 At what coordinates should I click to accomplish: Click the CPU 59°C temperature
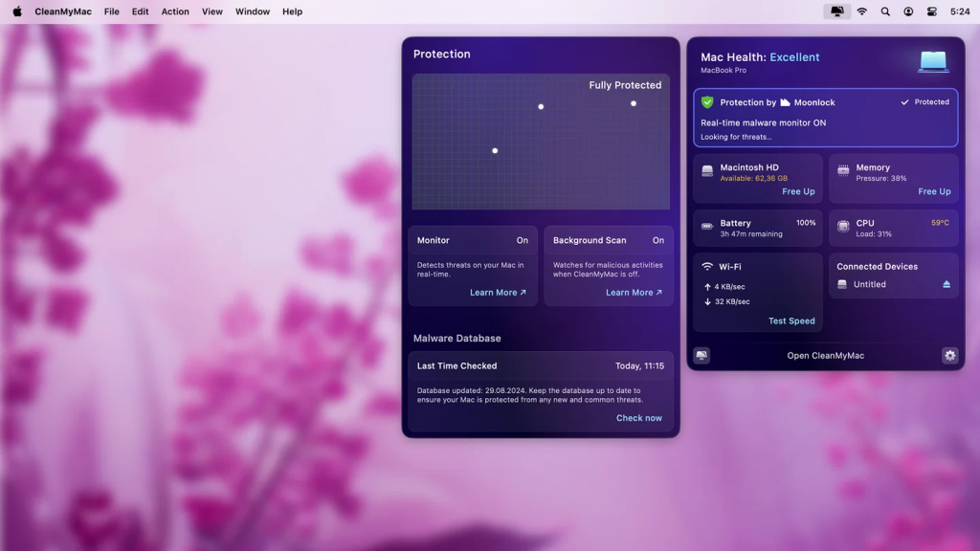coord(940,223)
